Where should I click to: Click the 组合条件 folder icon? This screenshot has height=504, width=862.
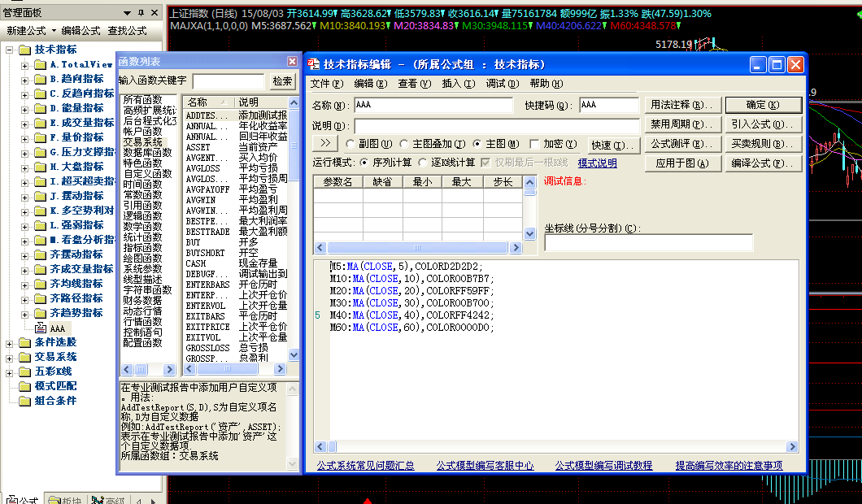pyautogui.click(x=24, y=401)
